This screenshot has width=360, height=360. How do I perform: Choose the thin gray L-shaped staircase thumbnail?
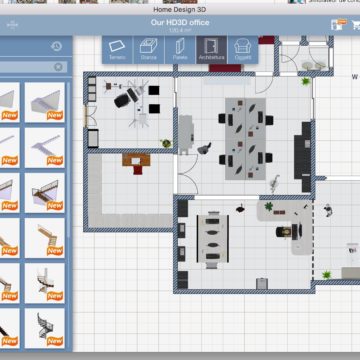tap(45, 148)
